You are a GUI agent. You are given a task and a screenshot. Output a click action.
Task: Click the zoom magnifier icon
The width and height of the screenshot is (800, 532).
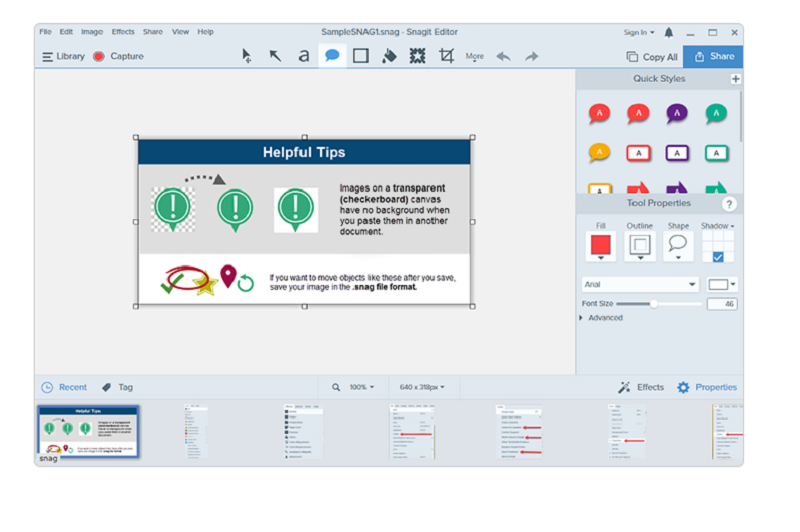pos(336,387)
